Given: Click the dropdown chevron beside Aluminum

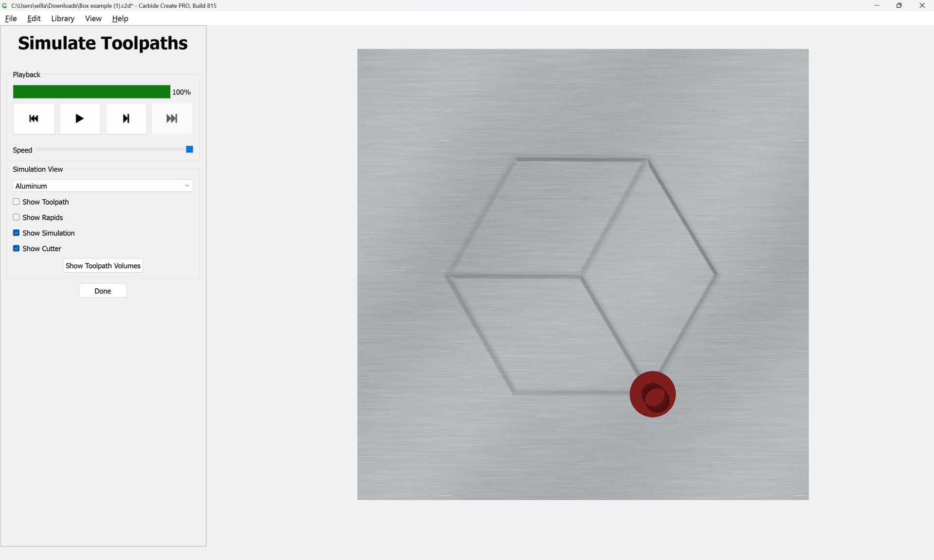Looking at the screenshot, I should (187, 186).
